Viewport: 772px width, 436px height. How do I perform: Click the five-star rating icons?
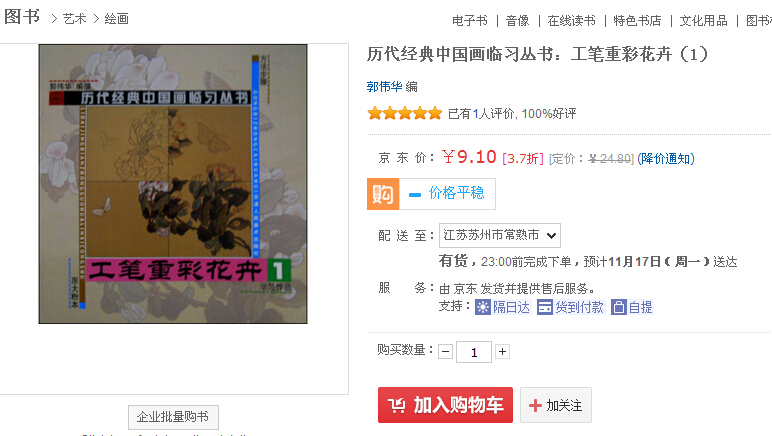click(405, 114)
